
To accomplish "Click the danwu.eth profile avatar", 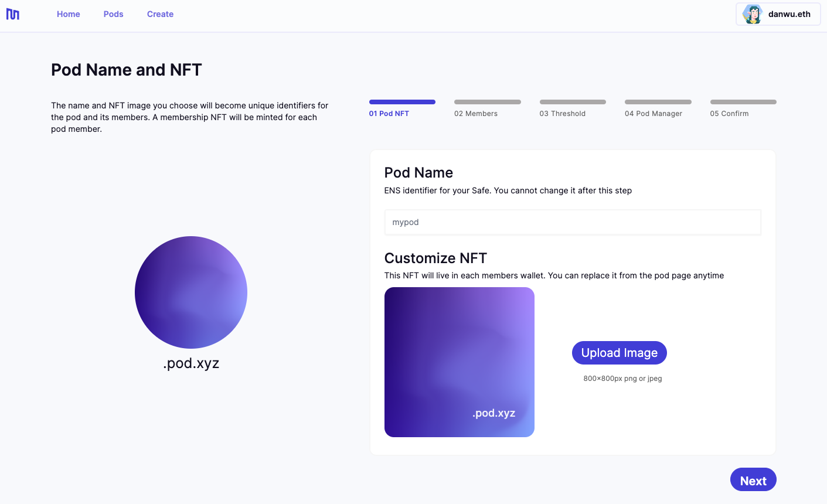I will [752, 14].
